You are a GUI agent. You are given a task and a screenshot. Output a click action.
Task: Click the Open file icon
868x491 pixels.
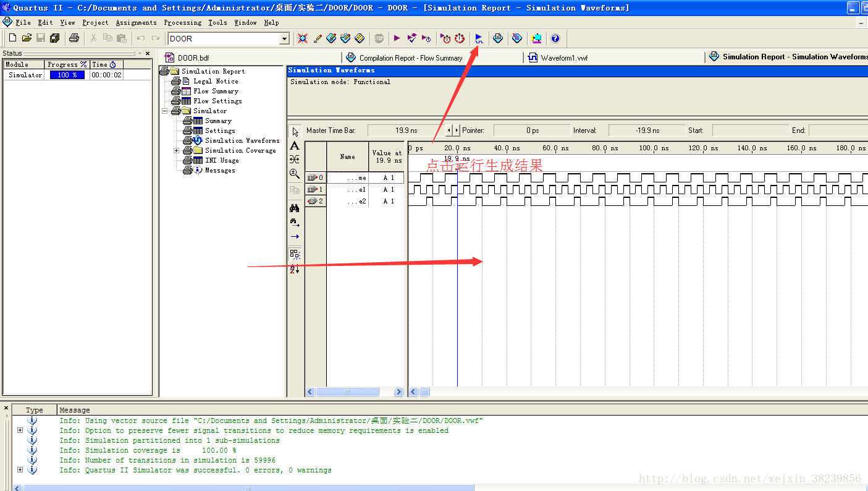click(x=27, y=38)
